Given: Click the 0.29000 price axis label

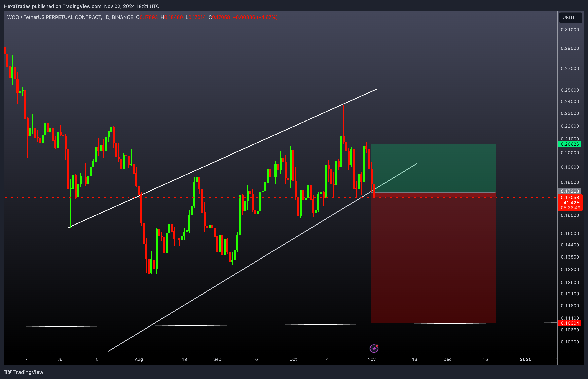Looking at the screenshot, I should point(569,48).
